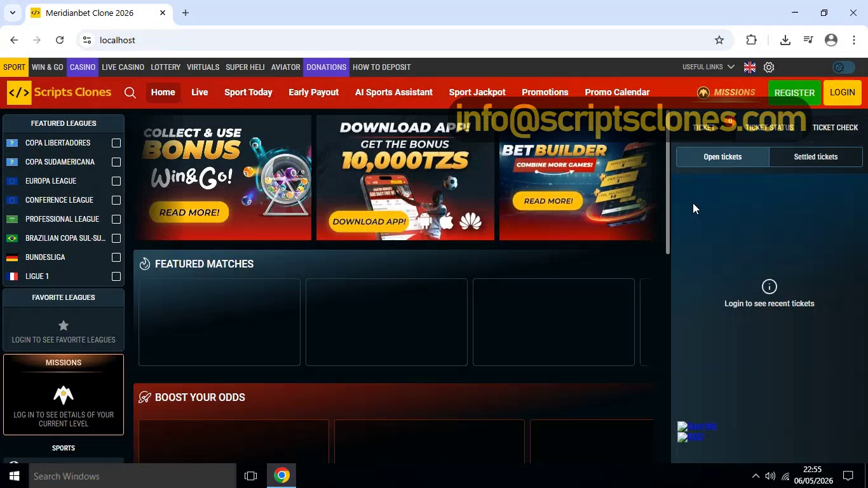Open the Sport Today menu item

(248, 92)
